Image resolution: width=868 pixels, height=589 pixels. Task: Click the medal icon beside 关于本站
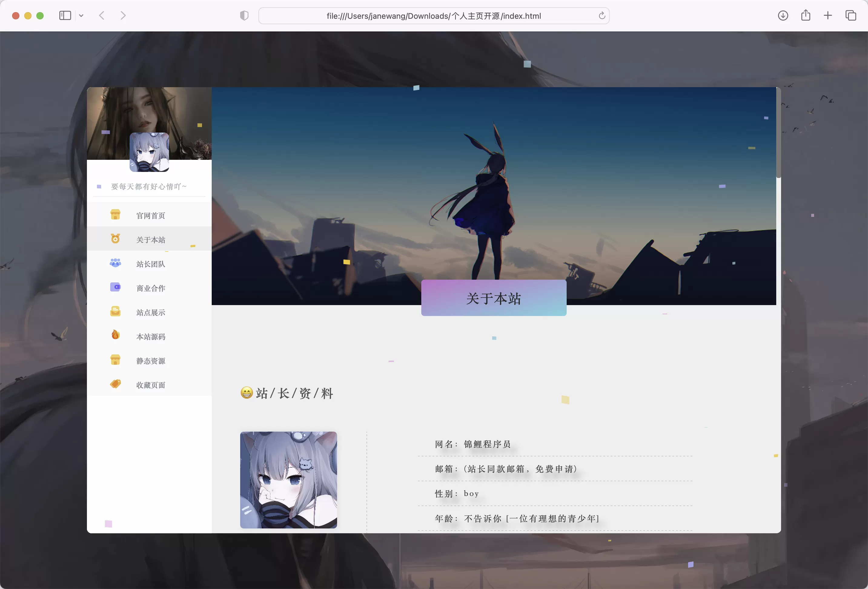(x=115, y=239)
